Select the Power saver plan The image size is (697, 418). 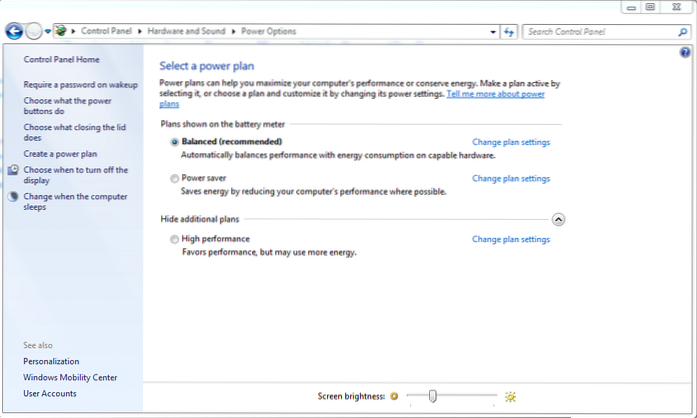point(174,179)
